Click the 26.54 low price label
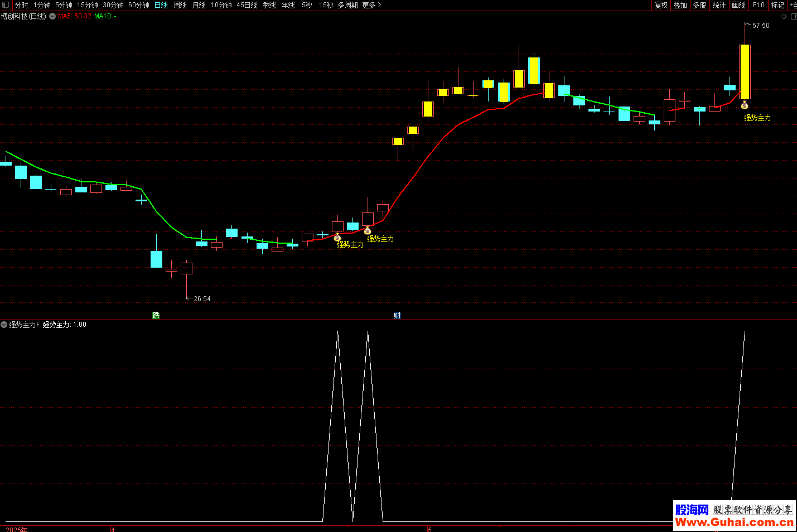 point(202,299)
